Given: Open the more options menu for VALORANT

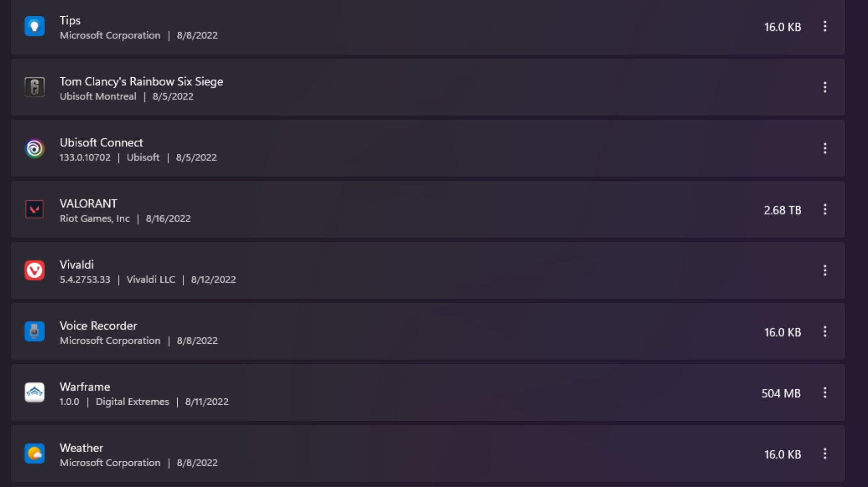Looking at the screenshot, I should pyautogui.click(x=826, y=209).
